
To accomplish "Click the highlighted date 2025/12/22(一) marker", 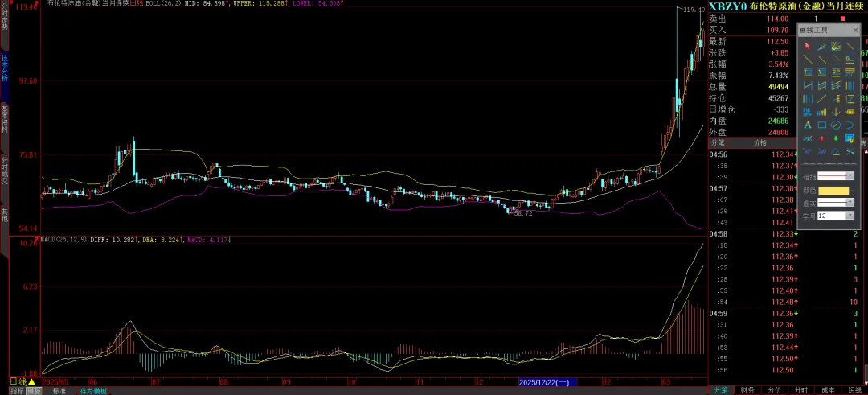I will [547, 382].
